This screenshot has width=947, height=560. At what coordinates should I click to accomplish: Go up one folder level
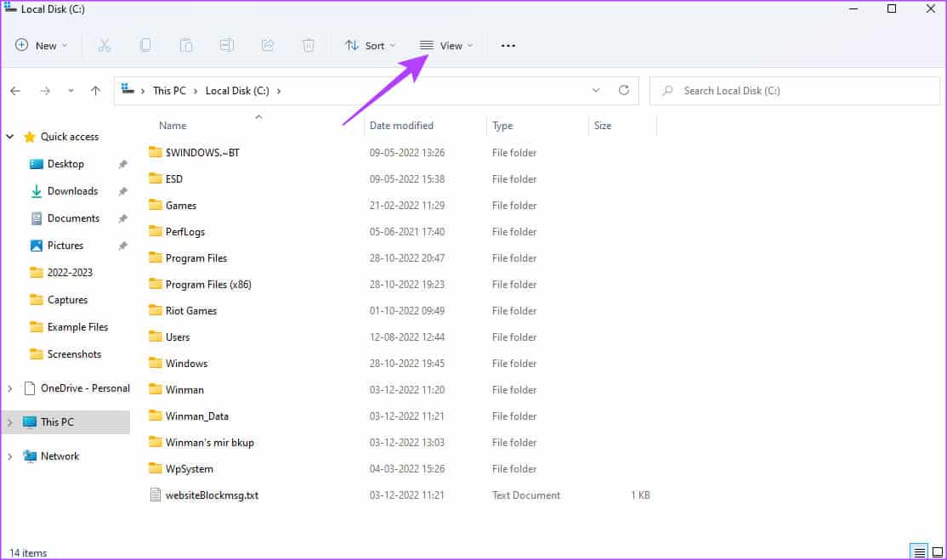click(x=95, y=91)
